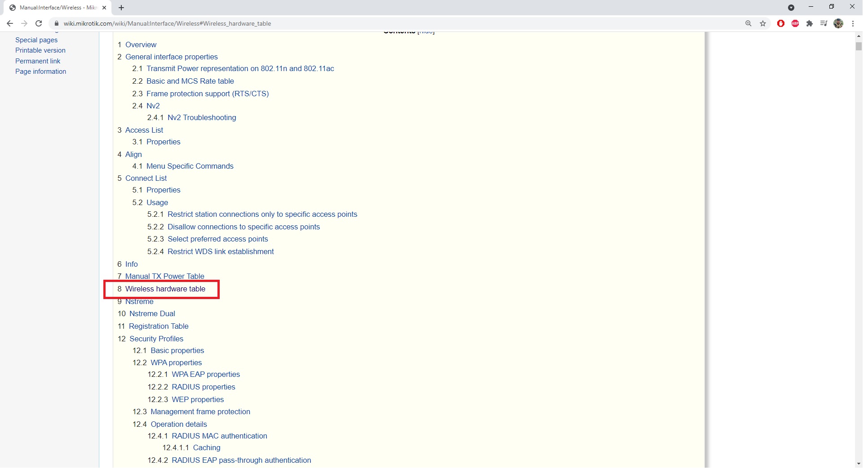Screen dimensions: 868x474
Task: Jump to 12 Security Profiles
Action: tap(157, 339)
